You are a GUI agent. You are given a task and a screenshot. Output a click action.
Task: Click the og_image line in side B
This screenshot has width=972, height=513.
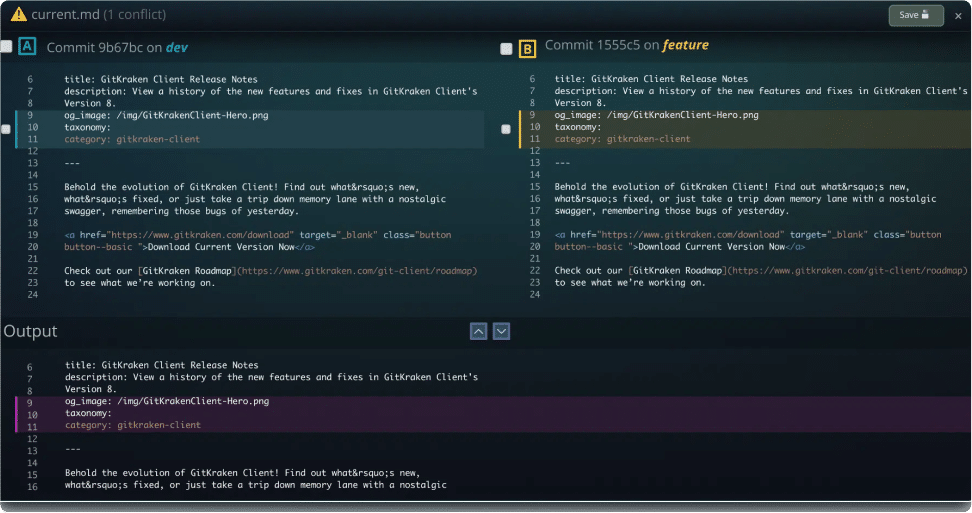pos(656,115)
